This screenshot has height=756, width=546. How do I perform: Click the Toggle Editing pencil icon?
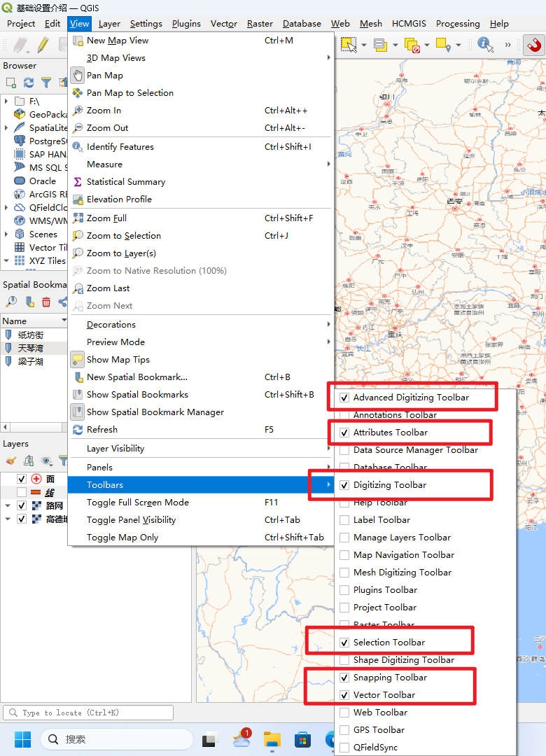tap(43, 45)
